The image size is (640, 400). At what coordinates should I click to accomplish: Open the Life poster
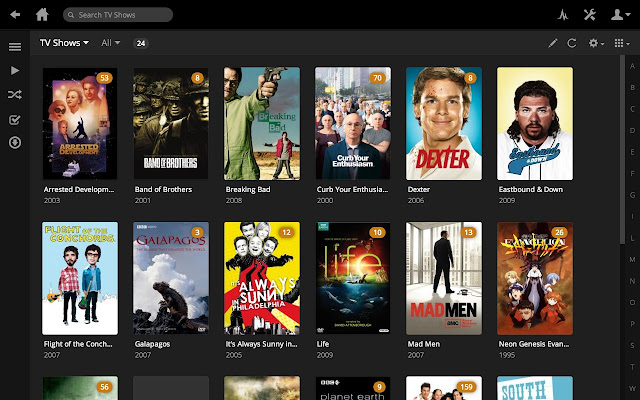[x=353, y=278]
